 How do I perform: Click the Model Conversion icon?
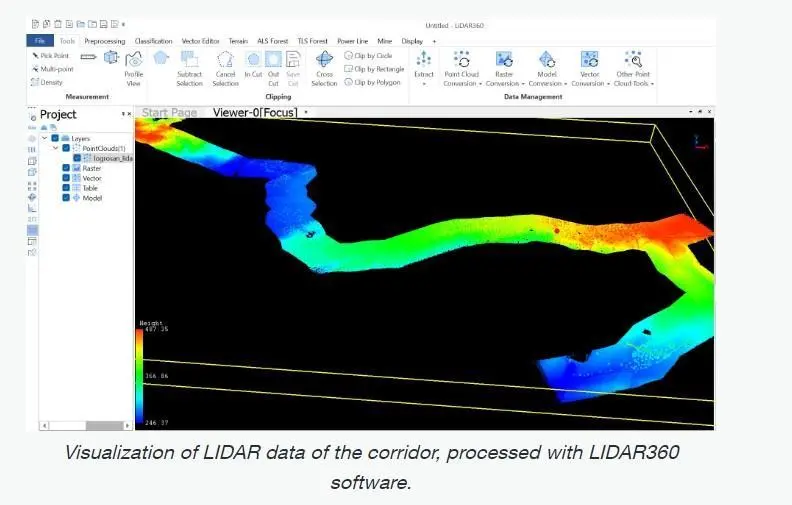(547, 60)
